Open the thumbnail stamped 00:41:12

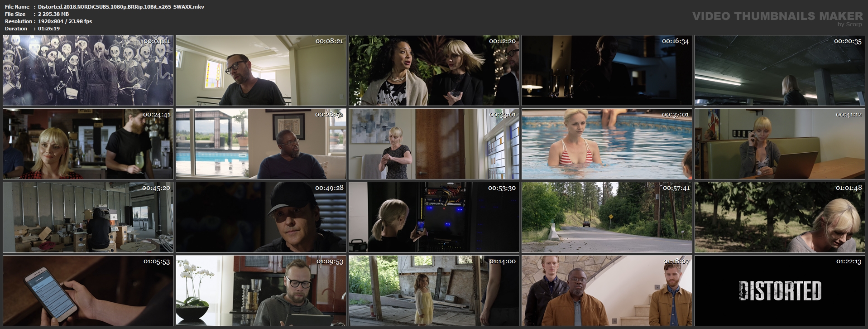coord(780,144)
